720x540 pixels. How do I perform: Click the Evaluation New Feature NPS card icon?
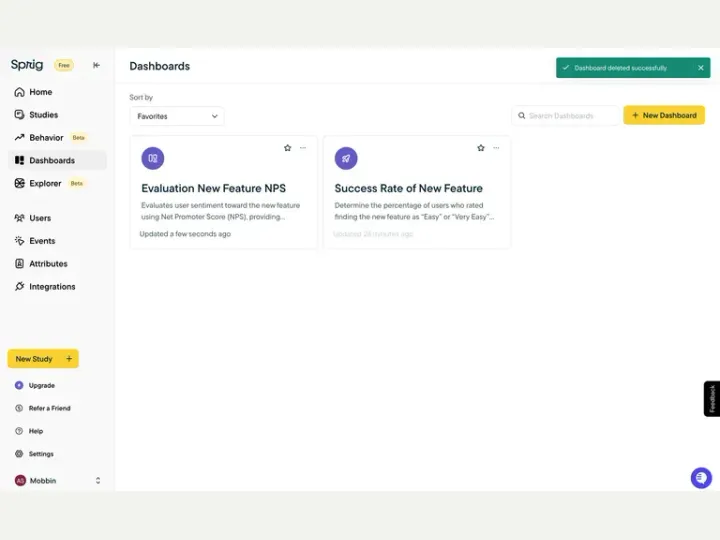(153, 158)
